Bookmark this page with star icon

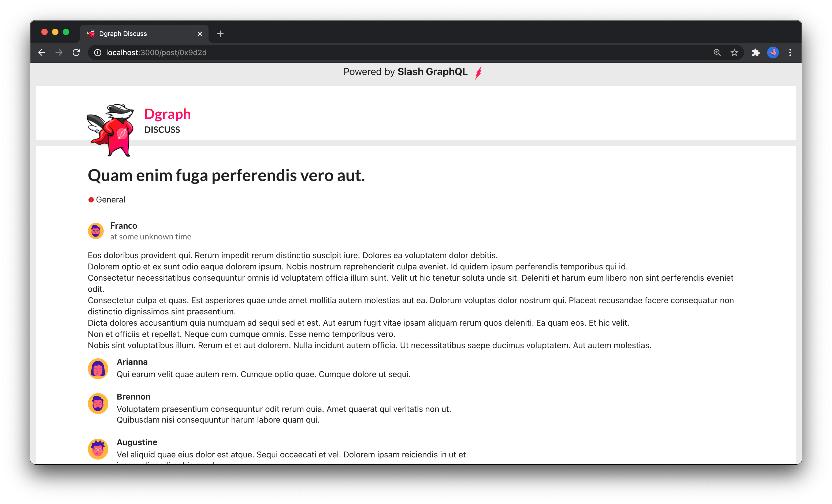734,53
